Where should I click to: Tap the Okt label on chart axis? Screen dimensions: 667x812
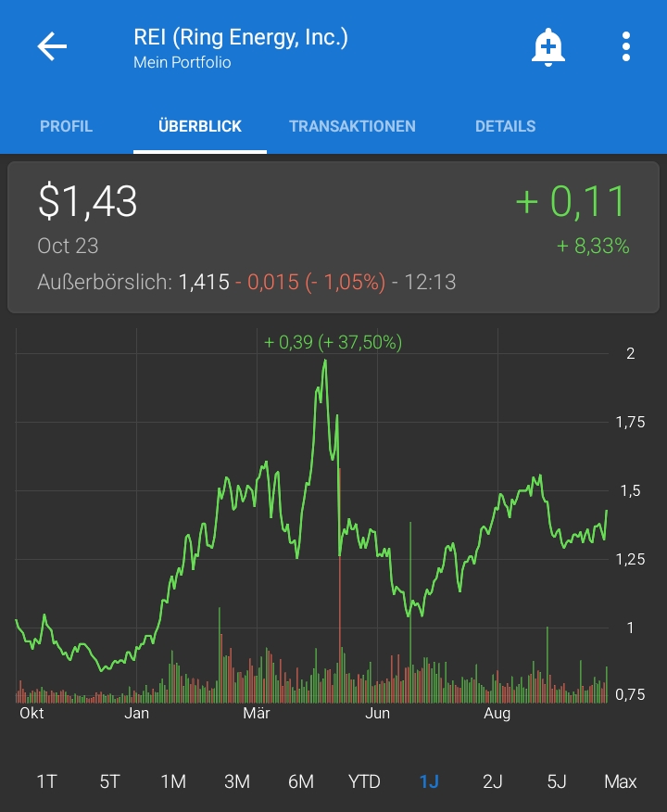tap(31, 713)
